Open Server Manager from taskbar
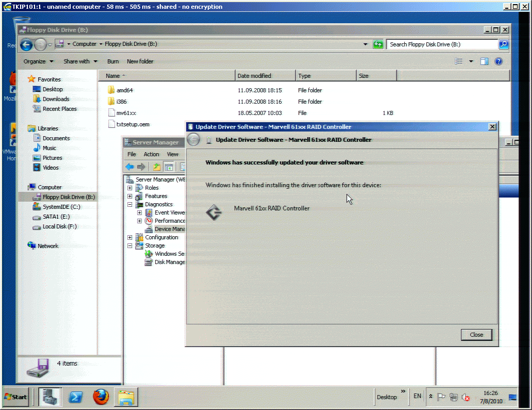This screenshot has height=410, width=532. pyautogui.click(x=49, y=397)
